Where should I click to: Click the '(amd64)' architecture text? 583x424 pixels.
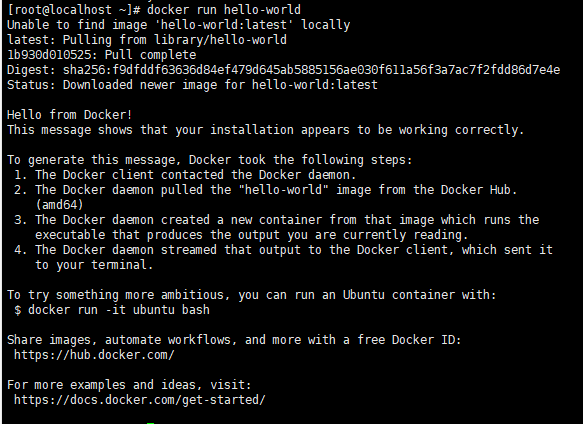[x=59, y=205]
